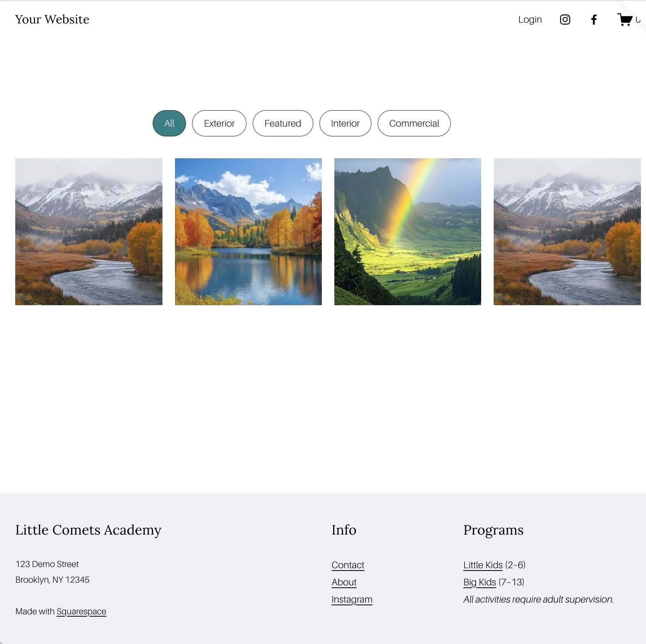Click the Your Website site title
The height and width of the screenshot is (644, 646).
click(x=52, y=19)
